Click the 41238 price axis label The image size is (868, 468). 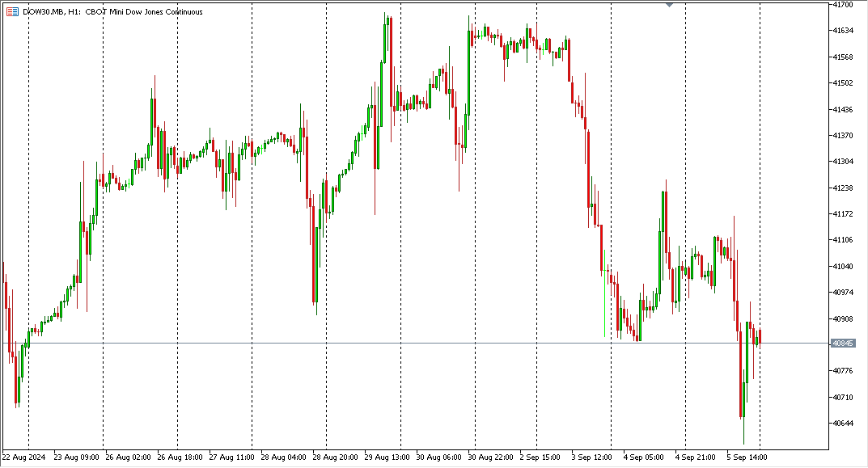tap(843, 188)
